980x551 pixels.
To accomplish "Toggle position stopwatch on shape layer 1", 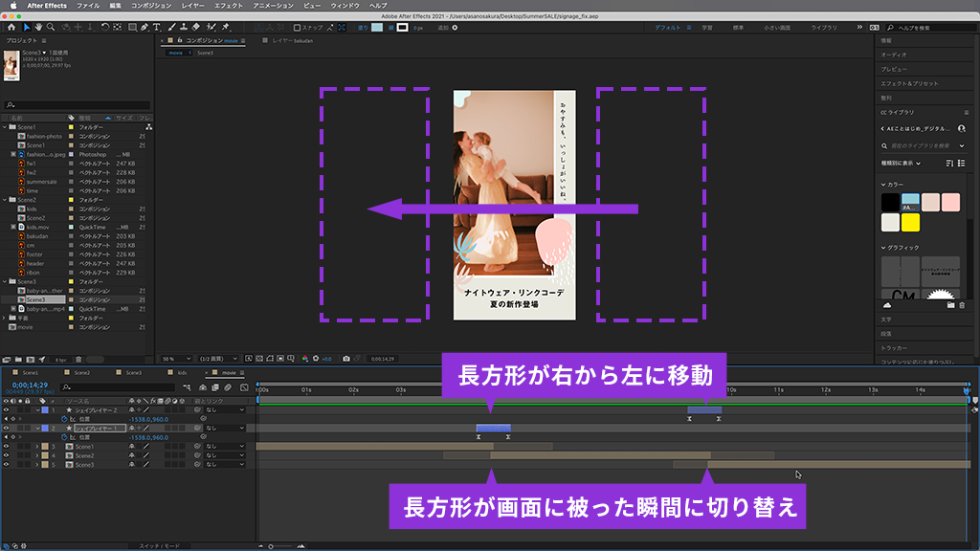I will (64, 437).
